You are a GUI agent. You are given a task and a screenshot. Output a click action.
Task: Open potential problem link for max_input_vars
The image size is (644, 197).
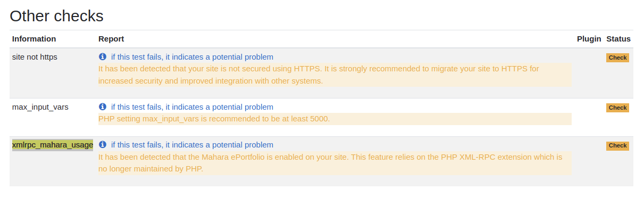(x=192, y=107)
